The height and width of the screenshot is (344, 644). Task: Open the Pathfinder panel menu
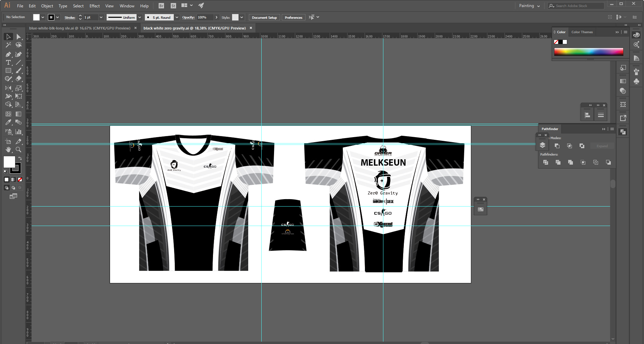[x=612, y=129]
